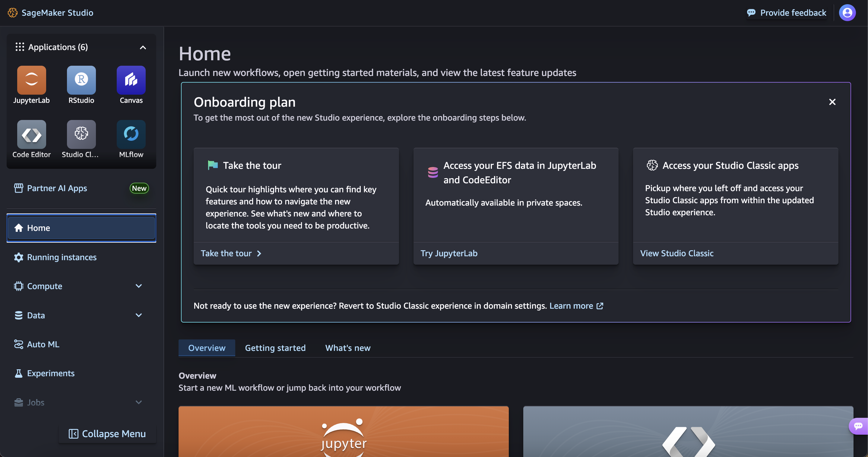868x457 pixels.
Task: Expand the Data menu section
Action: tap(138, 315)
